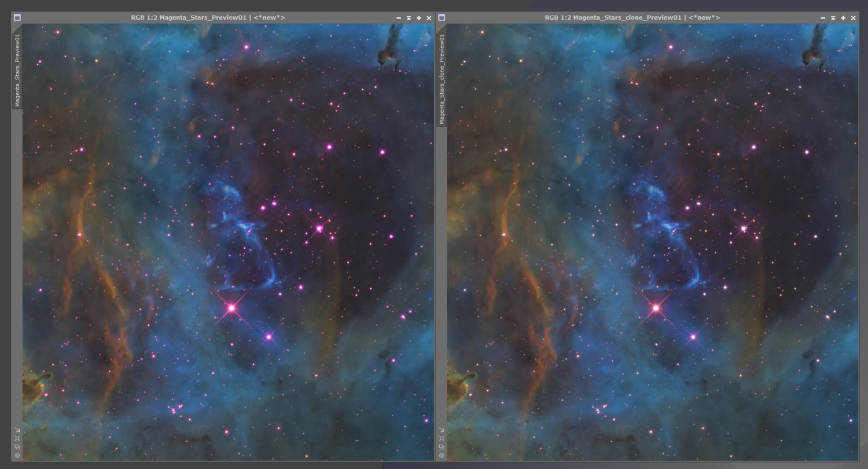The width and height of the screenshot is (868, 469).
Task: Shade the Magenta_Stars_Preview01 window
Action: click(x=409, y=18)
